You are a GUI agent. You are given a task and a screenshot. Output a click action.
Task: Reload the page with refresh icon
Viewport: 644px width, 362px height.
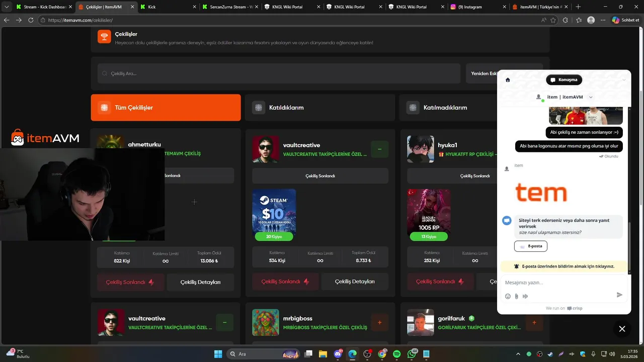point(31,20)
